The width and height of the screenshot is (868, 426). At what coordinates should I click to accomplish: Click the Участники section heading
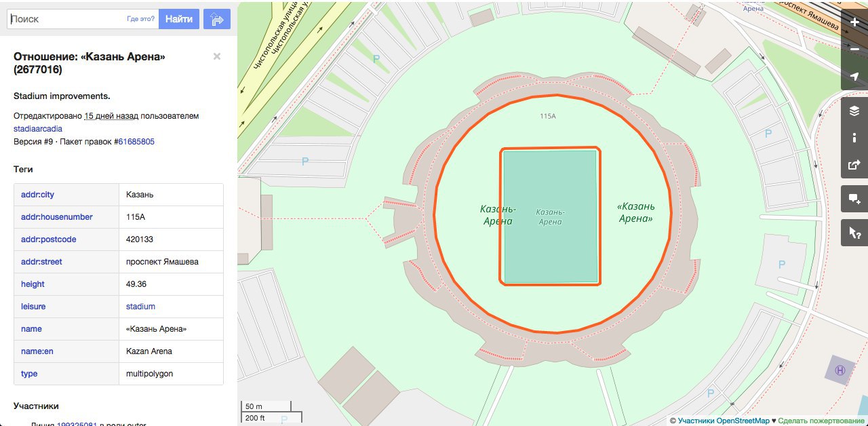coord(36,406)
